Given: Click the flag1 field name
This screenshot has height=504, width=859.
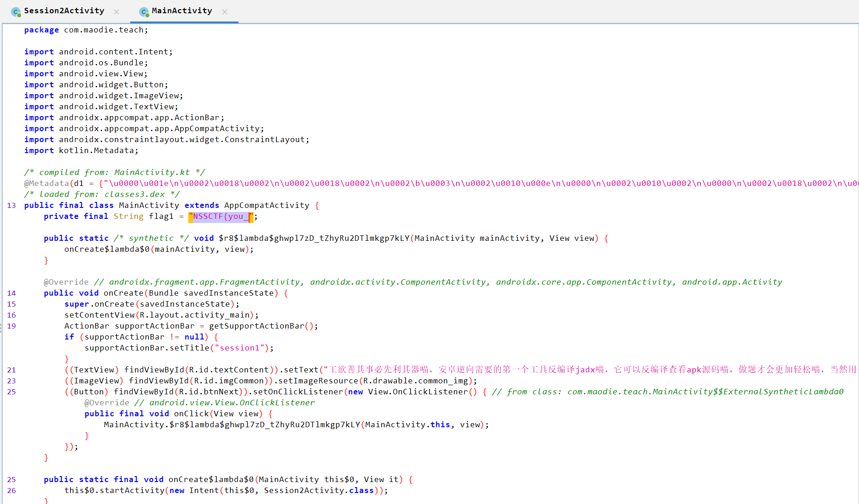Looking at the screenshot, I should click(x=161, y=217).
